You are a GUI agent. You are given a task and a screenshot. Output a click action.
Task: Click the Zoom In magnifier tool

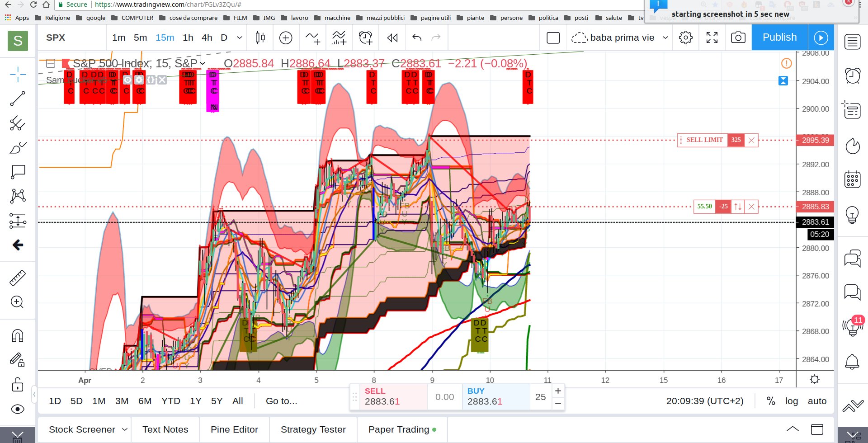click(18, 302)
